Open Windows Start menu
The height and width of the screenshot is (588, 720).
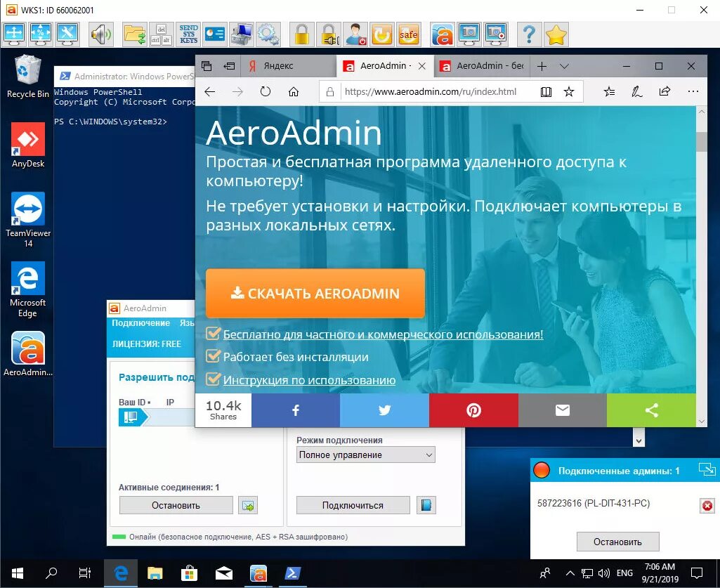18,573
